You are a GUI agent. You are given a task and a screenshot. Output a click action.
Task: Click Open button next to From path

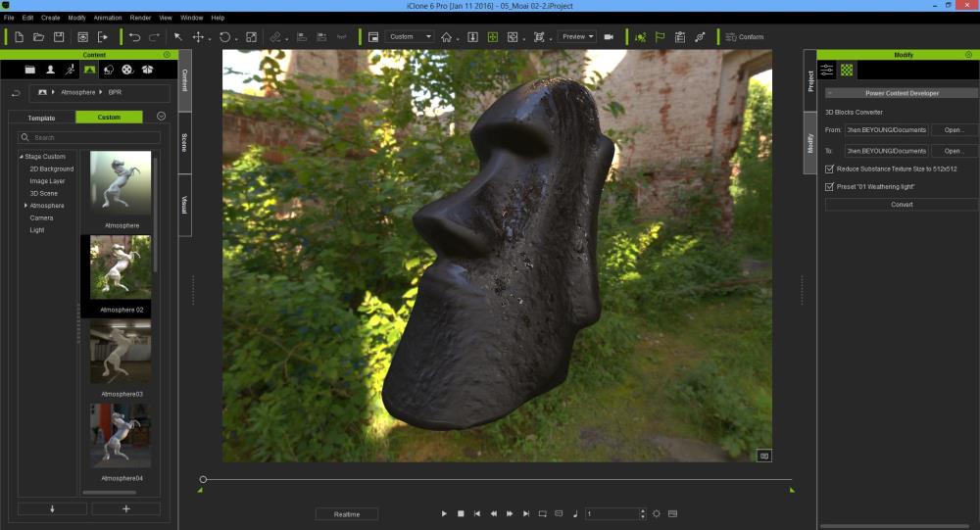[x=953, y=129]
